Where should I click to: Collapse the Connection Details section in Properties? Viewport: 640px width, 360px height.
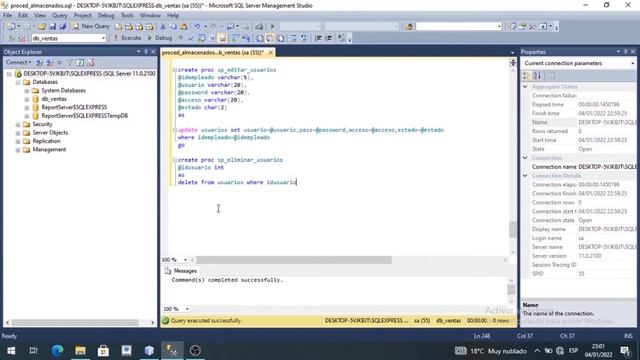(525, 176)
